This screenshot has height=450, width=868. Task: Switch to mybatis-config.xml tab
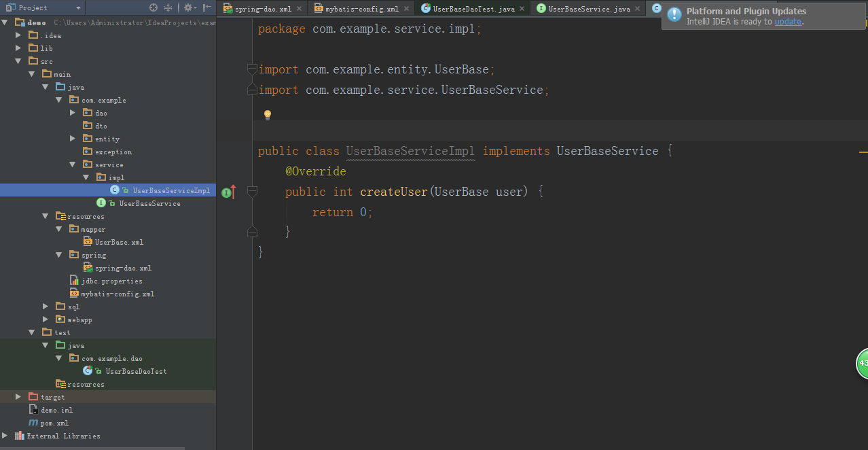(362, 9)
